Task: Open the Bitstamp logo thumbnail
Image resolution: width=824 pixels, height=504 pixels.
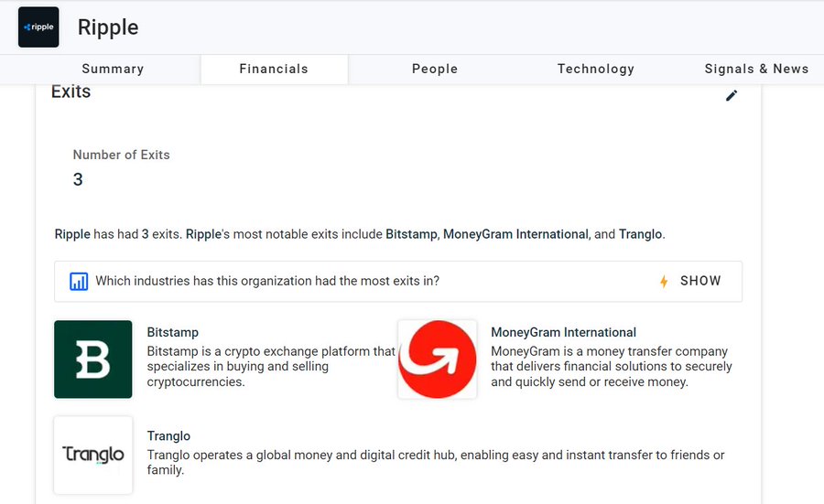Action: click(93, 359)
